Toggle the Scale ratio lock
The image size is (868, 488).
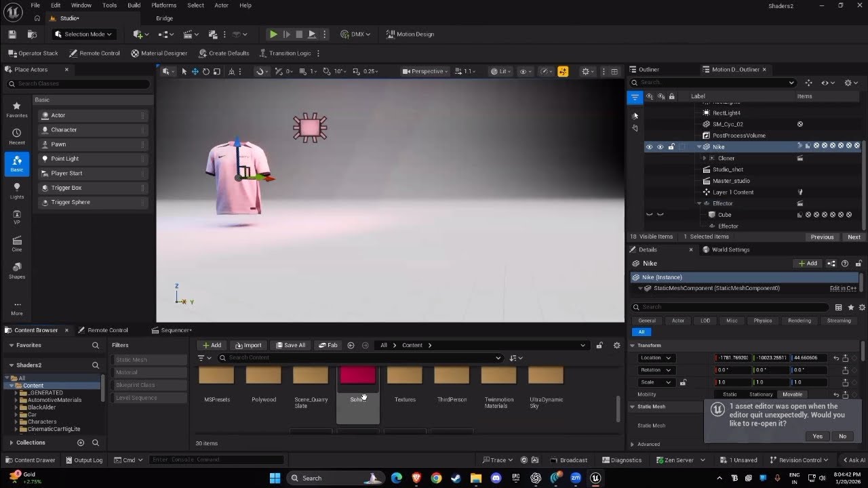pyautogui.click(x=683, y=382)
